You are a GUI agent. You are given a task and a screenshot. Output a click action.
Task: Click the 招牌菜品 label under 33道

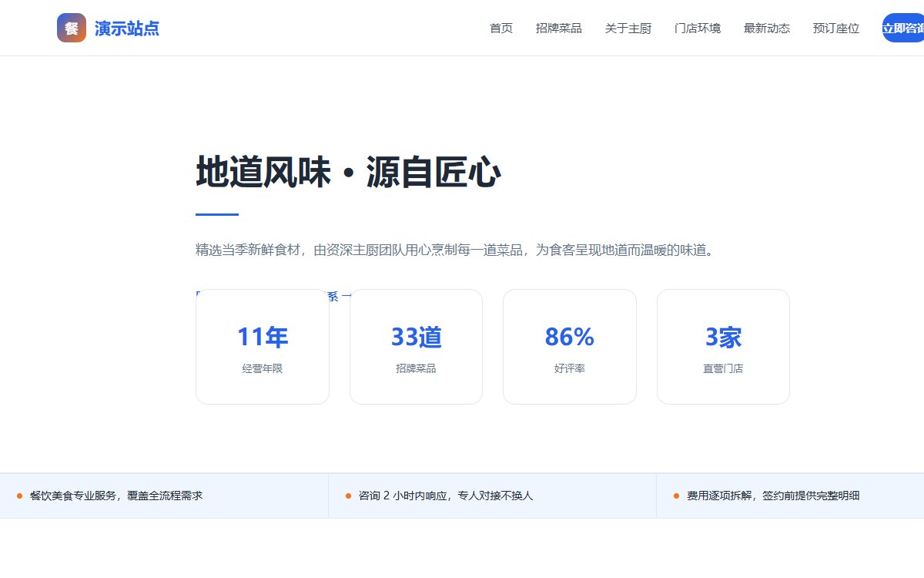[x=417, y=368]
